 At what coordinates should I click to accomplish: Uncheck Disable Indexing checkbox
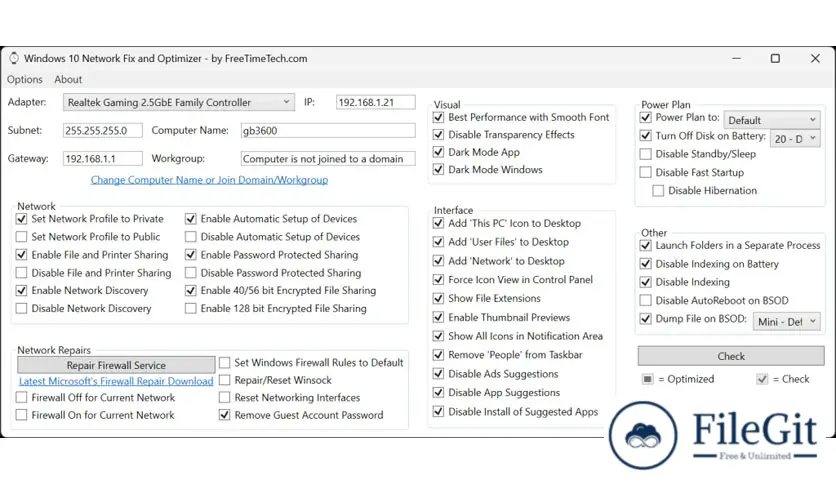coord(646,282)
